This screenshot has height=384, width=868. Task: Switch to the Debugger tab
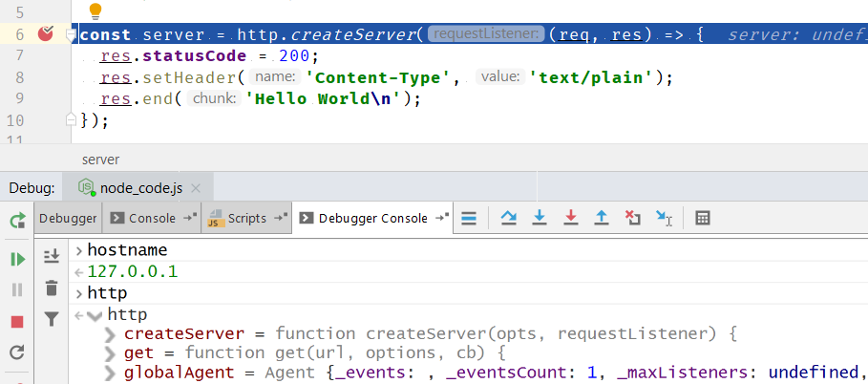pyautogui.click(x=68, y=219)
